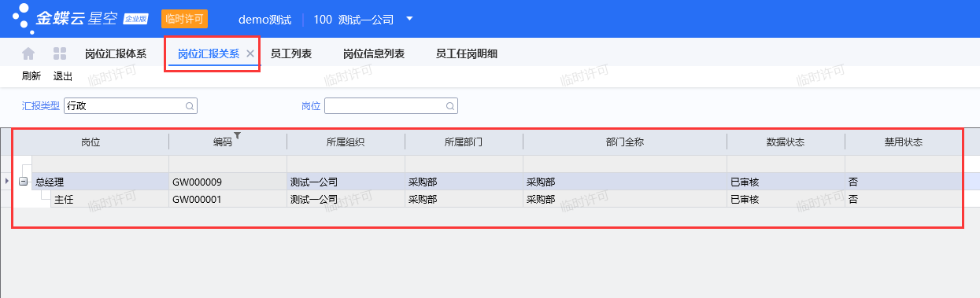Open the 员工任岗明细 tab

tap(467, 53)
